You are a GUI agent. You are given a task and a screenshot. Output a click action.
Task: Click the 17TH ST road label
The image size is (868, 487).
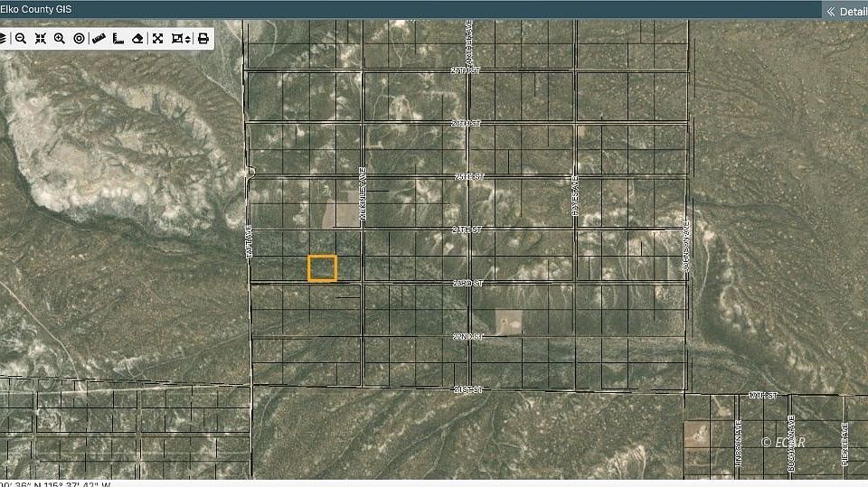click(x=763, y=395)
